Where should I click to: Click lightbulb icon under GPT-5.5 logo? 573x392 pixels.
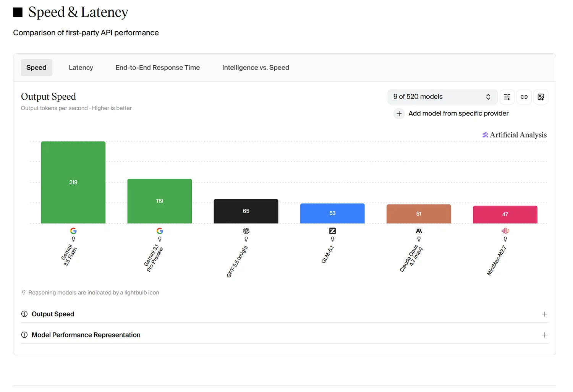[x=246, y=239]
